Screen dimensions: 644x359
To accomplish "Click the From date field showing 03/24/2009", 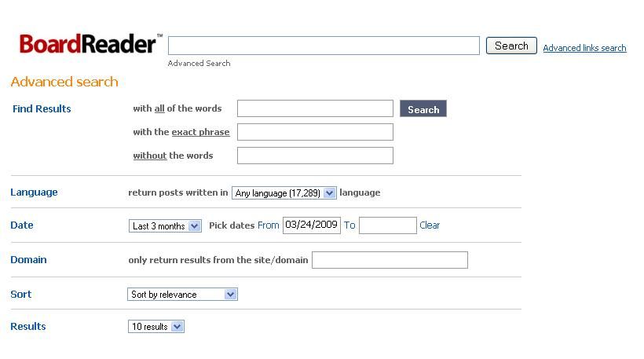I will coord(312,225).
